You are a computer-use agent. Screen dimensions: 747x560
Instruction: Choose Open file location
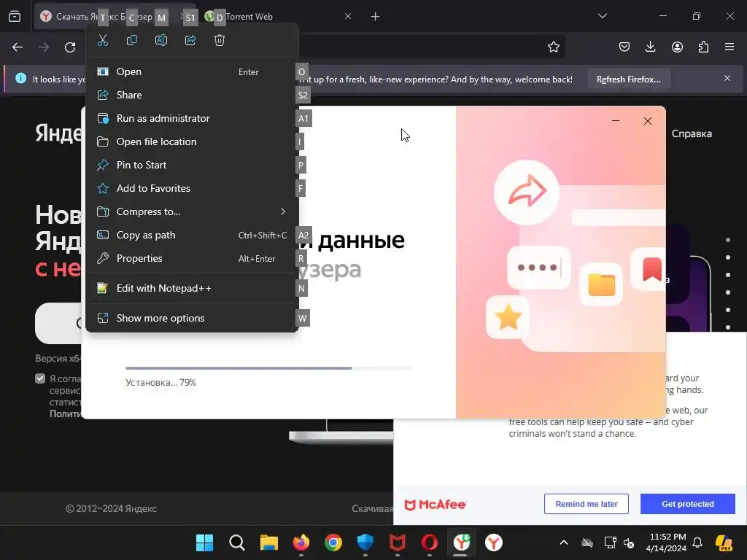pos(192,141)
